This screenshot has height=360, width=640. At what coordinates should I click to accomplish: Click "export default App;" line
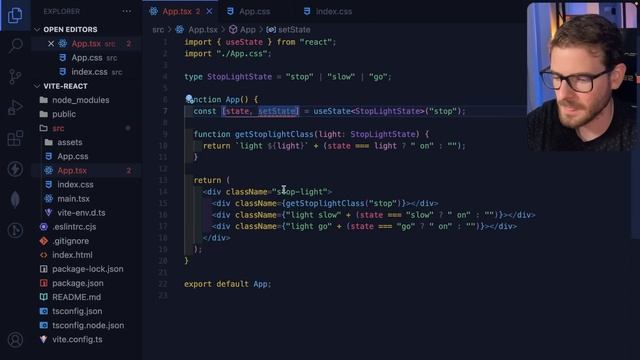pos(228,284)
